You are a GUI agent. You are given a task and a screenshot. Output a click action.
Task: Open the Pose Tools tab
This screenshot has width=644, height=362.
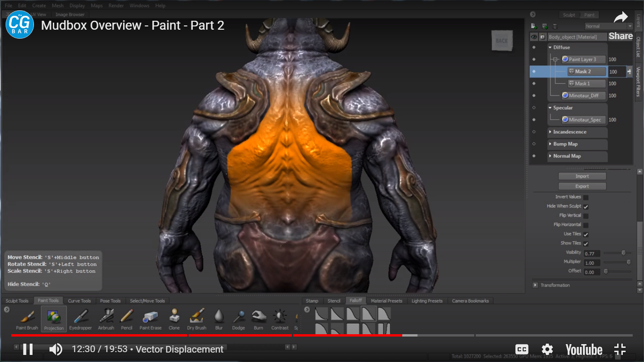point(110,301)
